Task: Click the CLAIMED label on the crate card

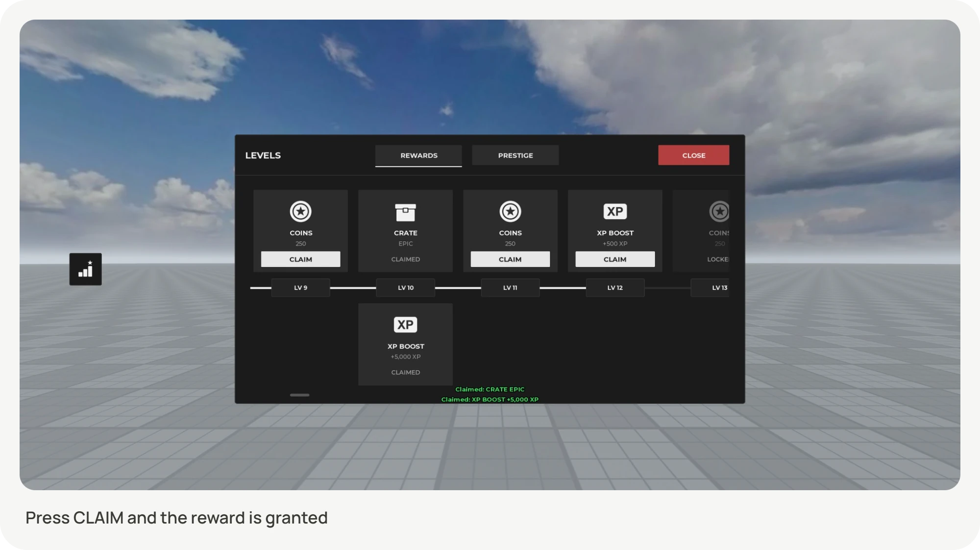Action: (x=405, y=259)
